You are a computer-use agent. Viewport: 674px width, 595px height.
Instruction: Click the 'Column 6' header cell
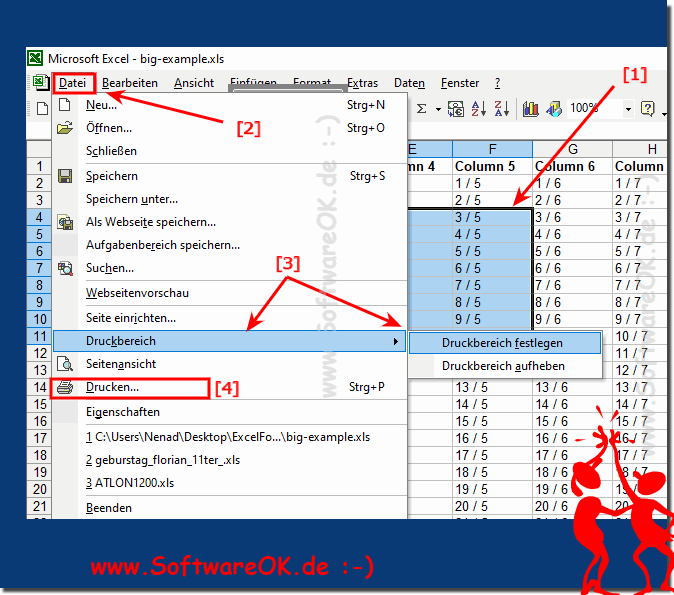pos(573,166)
